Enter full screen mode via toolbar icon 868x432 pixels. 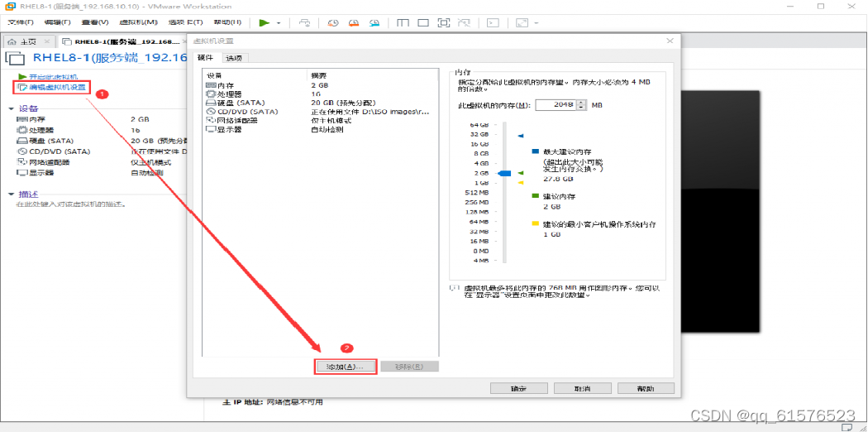(443, 22)
